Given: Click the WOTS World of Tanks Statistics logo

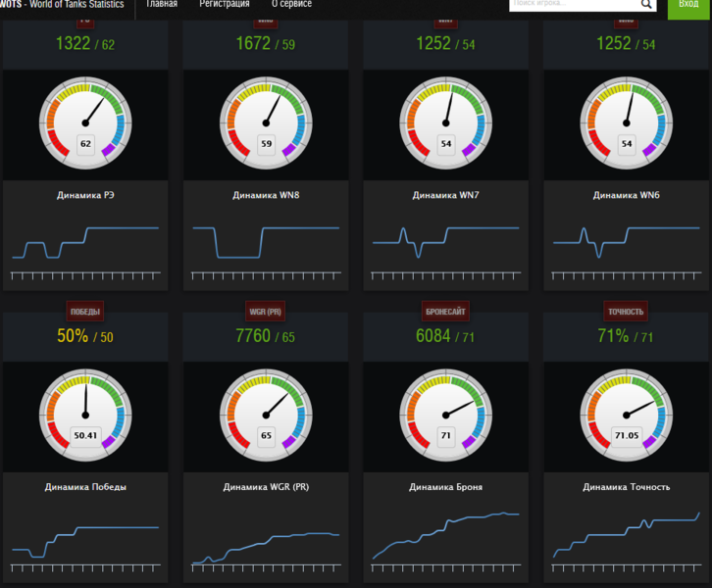Looking at the screenshot, I should (62, 5).
